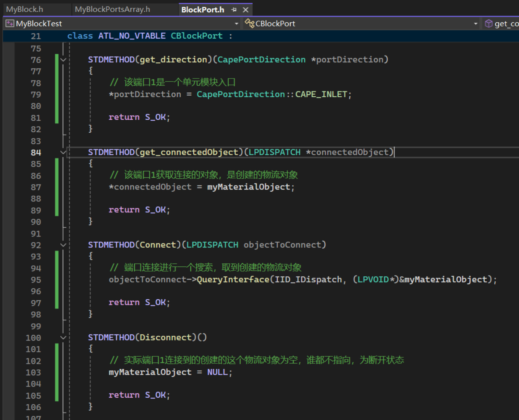Collapse the get_direction method block
The width and height of the screenshot is (519, 420).
63,60
